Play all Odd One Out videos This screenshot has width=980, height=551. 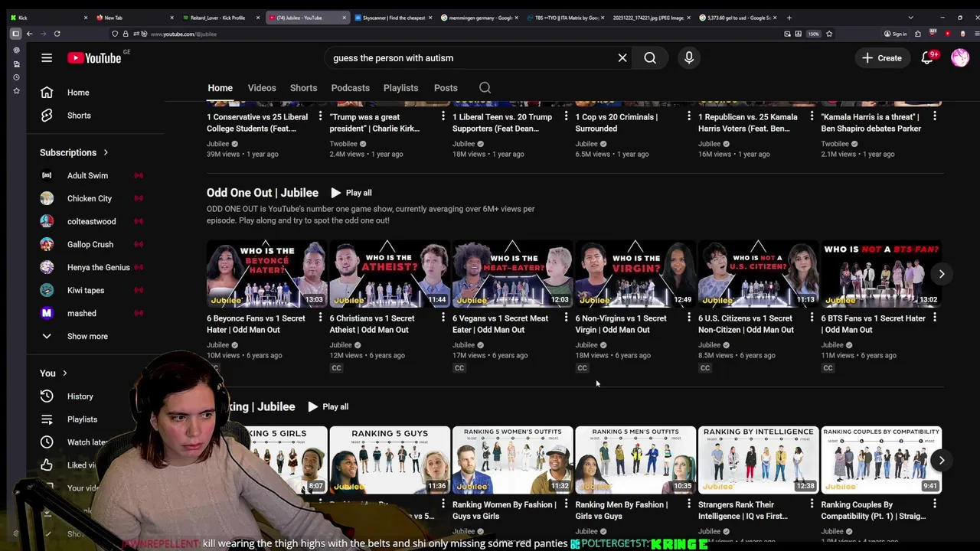coord(351,193)
